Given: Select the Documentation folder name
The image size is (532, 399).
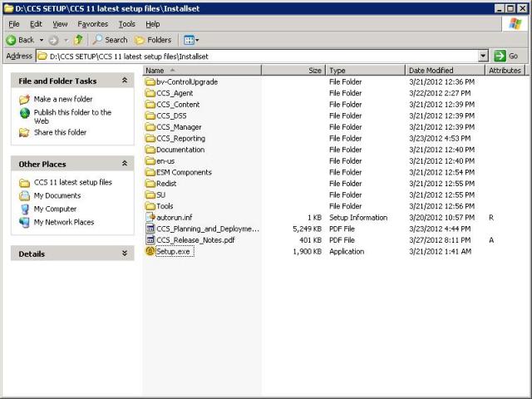Looking at the screenshot, I should (180, 150).
